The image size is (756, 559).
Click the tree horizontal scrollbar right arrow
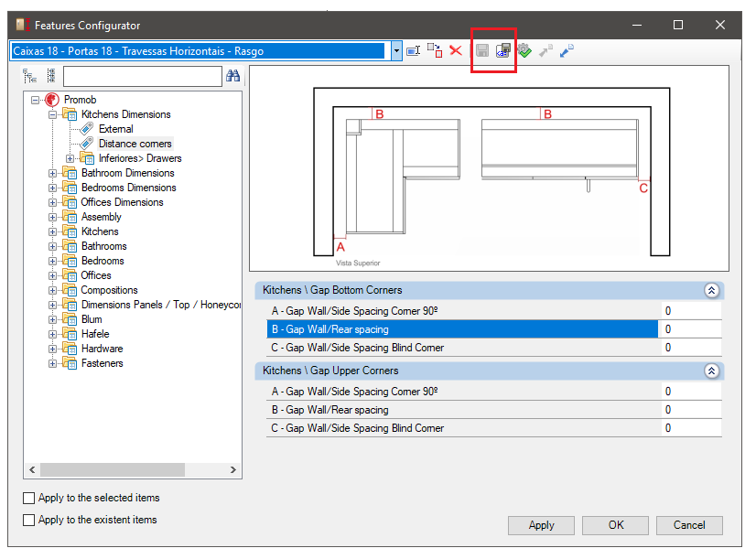[x=233, y=470]
